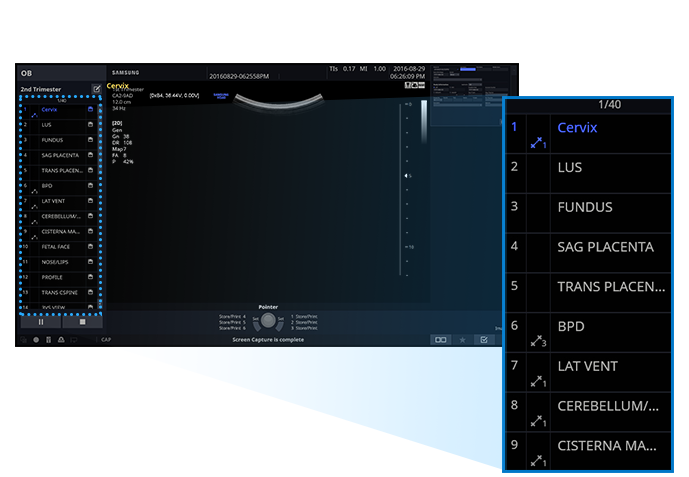Screen dimensions: 689x477
Task: Click the protocol list scrollbar
Action: 99,200
